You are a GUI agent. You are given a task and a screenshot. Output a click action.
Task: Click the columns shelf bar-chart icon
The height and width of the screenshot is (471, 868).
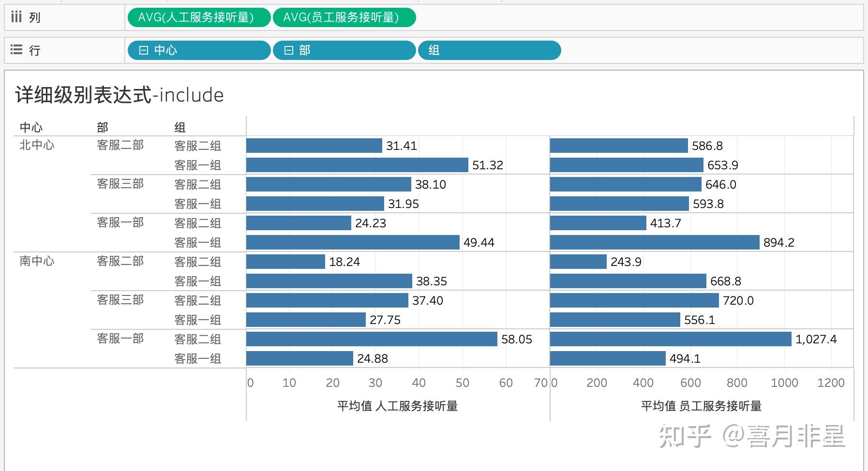click(16, 16)
